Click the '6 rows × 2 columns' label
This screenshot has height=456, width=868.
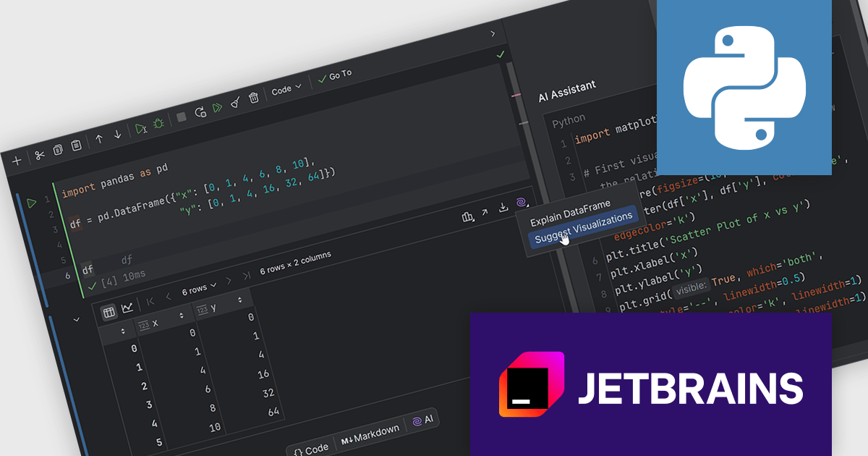point(295,261)
